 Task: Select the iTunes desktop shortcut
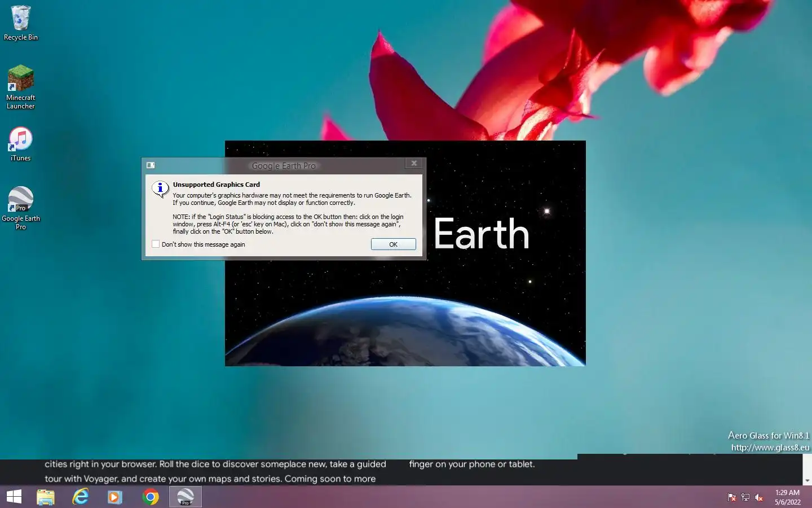tap(21, 144)
